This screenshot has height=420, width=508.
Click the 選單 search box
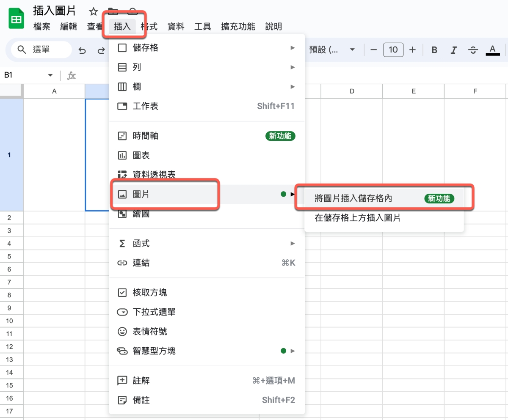point(41,50)
